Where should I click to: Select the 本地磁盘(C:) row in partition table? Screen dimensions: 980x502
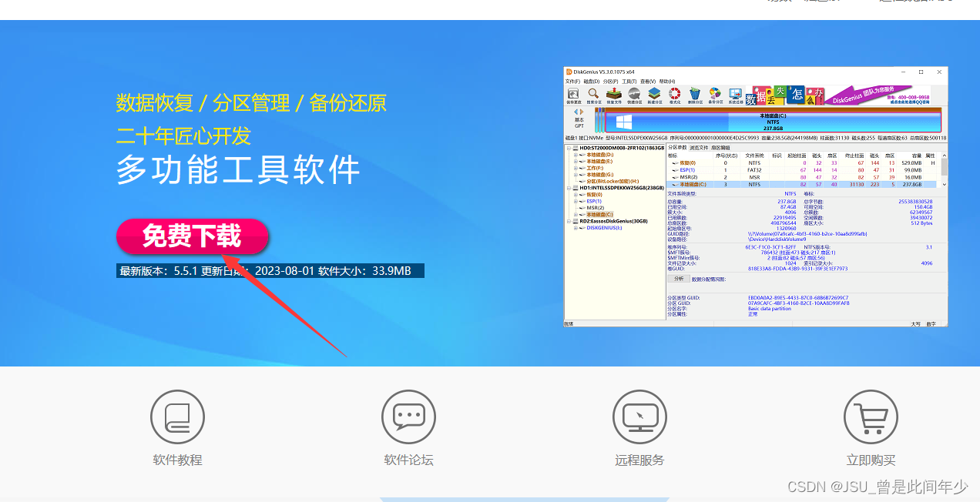coord(801,185)
